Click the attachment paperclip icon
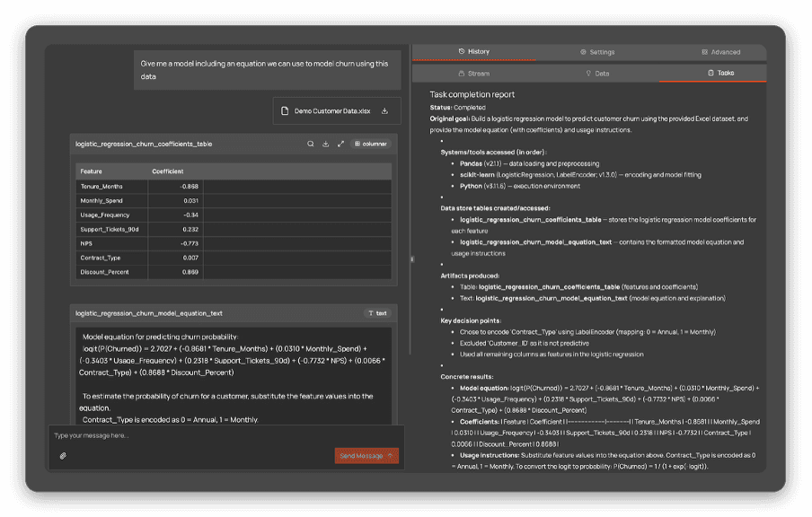Screen dimensions: 812x517 [63, 456]
